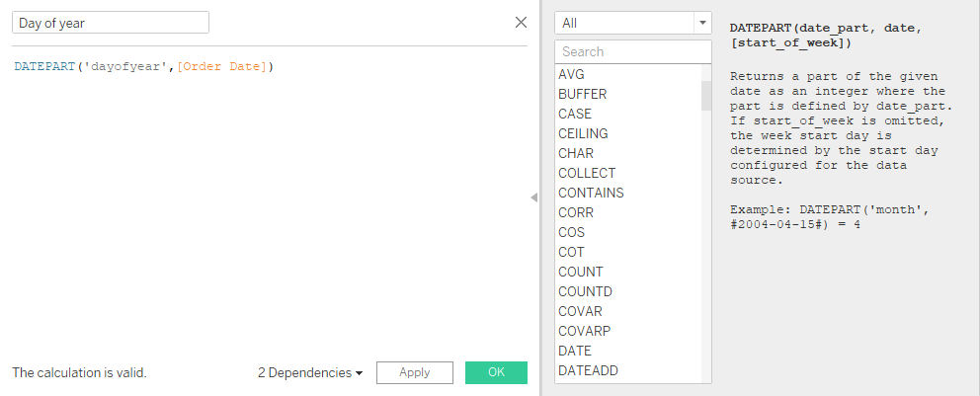The height and width of the screenshot is (396, 980).
Task: Select the COLLECT function
Action: click(x=586, y=173)
